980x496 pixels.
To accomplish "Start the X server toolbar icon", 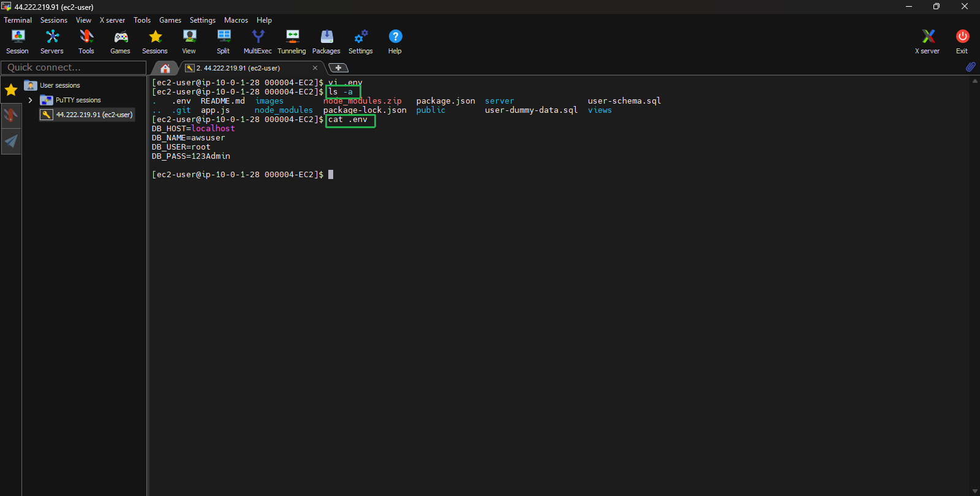I will (927, 42).
